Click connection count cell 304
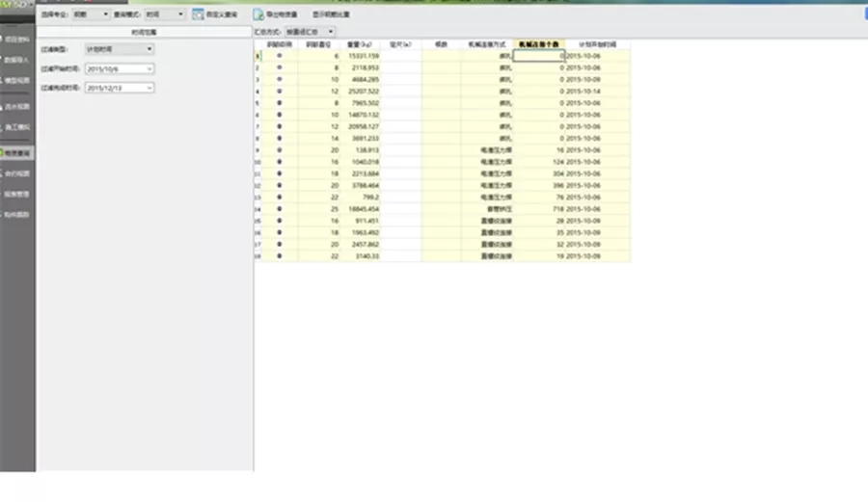This screenshot has height=502, width=868. click(539, 173)
